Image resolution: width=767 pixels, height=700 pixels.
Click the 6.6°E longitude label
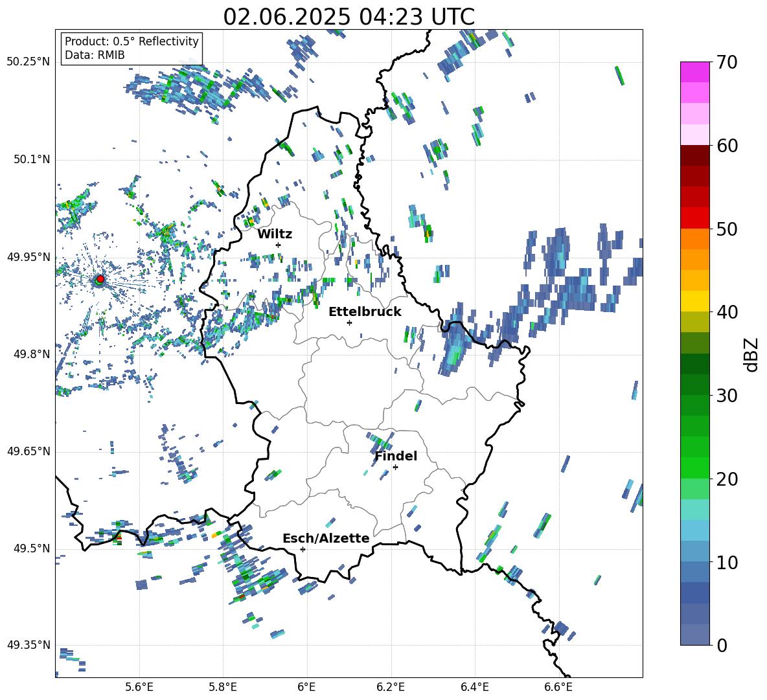coord(558,687)
